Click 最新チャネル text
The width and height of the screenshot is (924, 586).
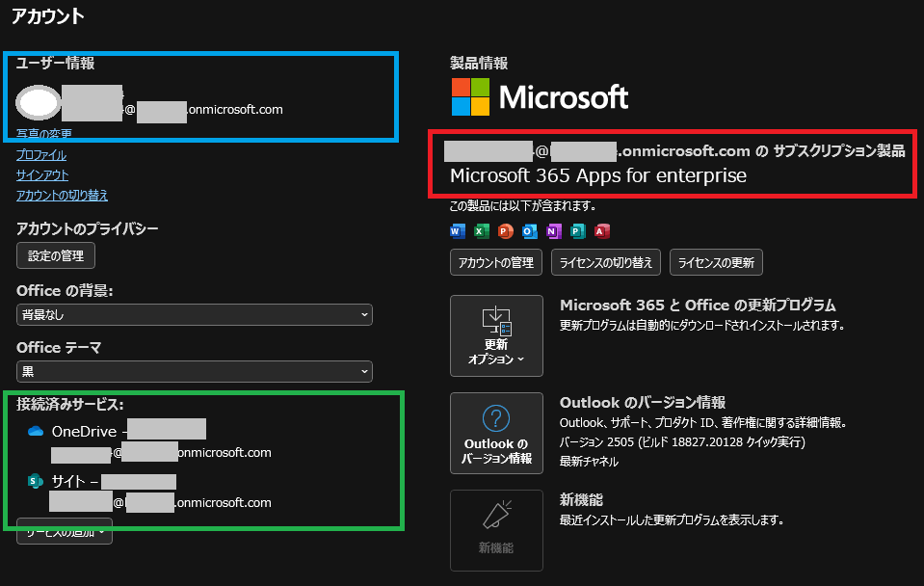[x=589, y=461]
